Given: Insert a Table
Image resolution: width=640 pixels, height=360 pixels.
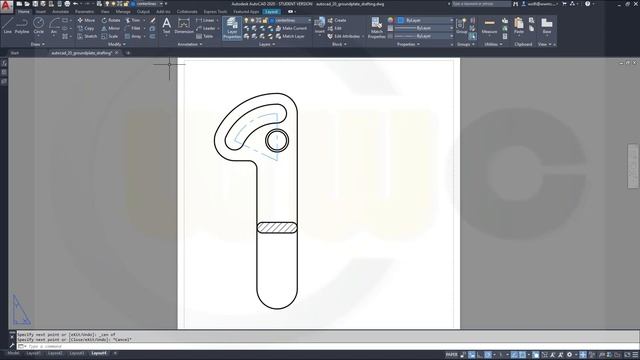Looking at the screenshot, I should coord(205,36).
